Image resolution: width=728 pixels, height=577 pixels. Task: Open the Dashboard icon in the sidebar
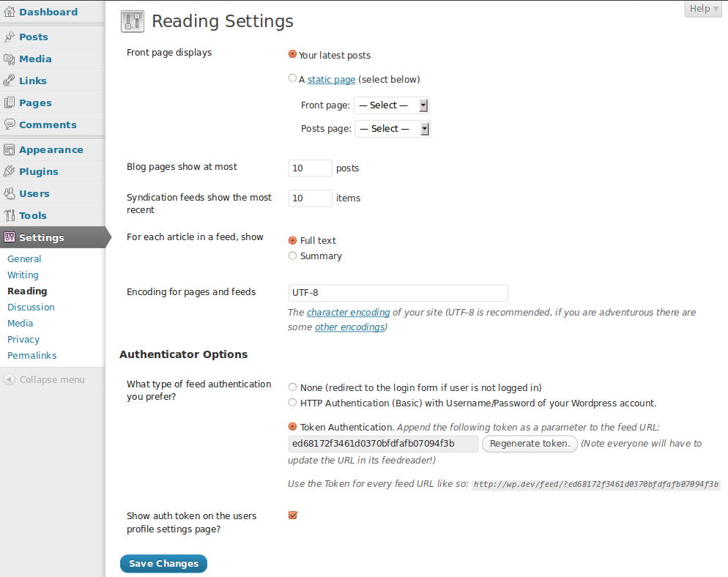point(10,12)
